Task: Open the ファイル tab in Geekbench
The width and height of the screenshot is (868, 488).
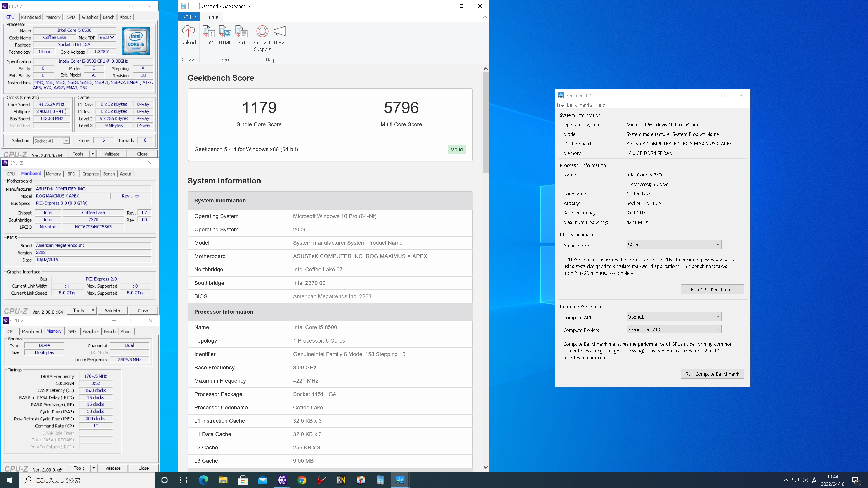Action: [189, 17]
